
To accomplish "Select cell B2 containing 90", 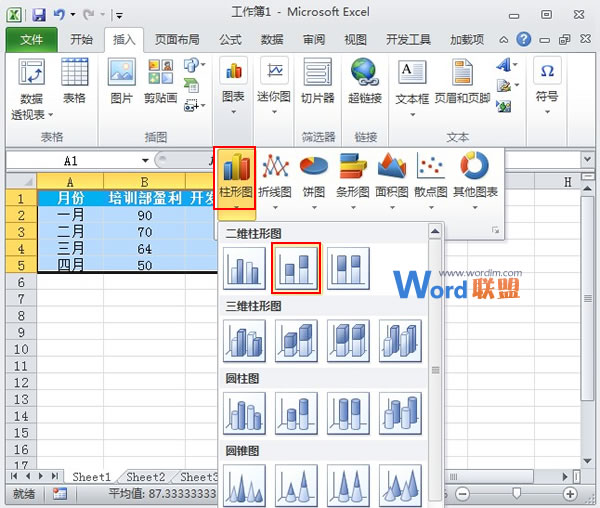I will (x=144, y=215).
